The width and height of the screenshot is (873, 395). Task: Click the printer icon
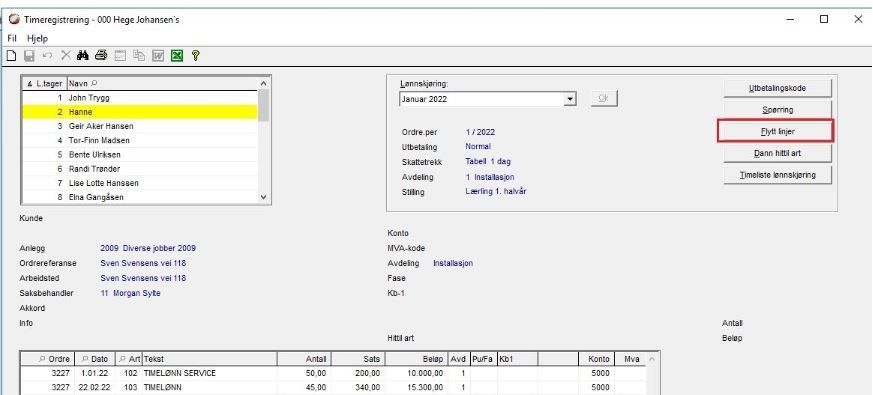point(101,55)
